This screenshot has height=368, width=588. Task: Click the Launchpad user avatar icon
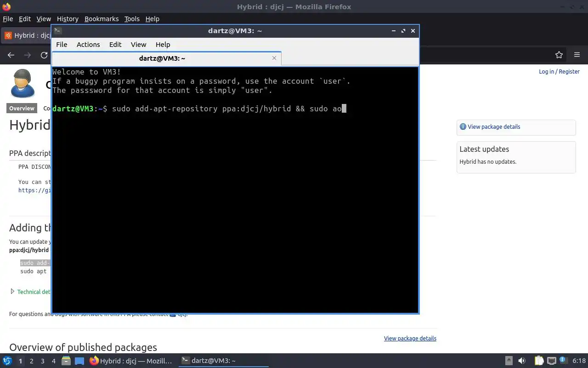pos(23,83)
